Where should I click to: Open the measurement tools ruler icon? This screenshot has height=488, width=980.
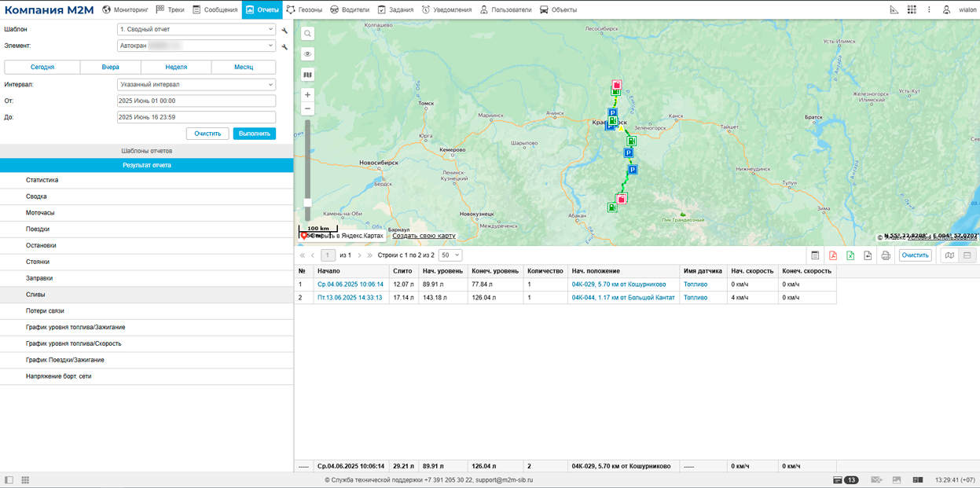pos(894,9)
